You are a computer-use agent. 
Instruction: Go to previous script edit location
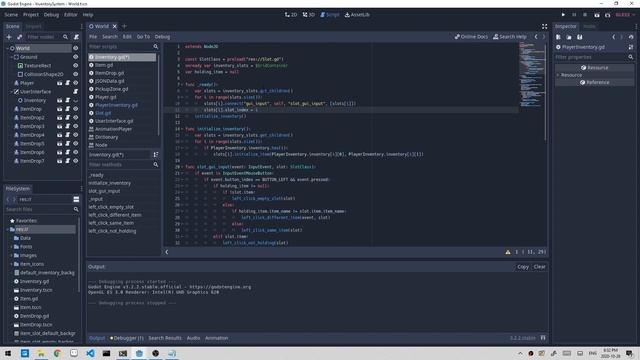pos(536,37)
